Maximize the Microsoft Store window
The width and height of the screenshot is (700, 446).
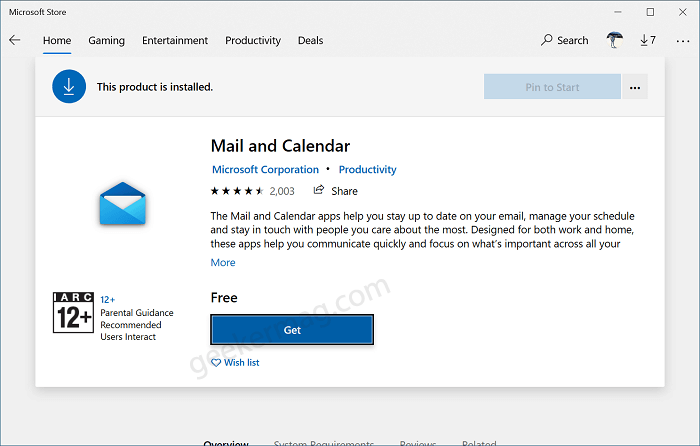point(650,12)
